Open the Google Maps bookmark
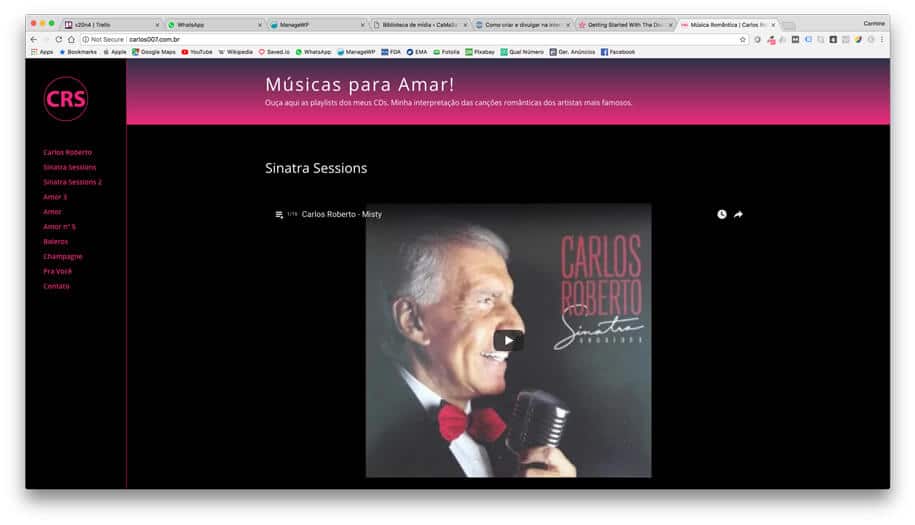915x525 pixels. tap(152, 51)
